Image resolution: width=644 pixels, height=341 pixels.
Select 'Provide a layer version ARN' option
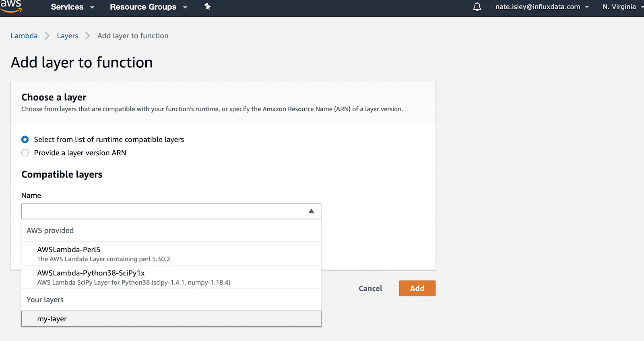click(25, 153)
